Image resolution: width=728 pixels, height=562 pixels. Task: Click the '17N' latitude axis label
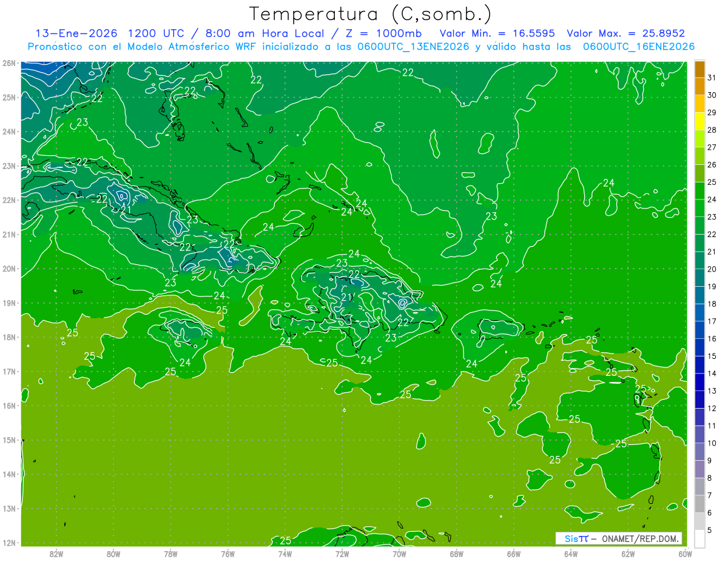point(9,372)
